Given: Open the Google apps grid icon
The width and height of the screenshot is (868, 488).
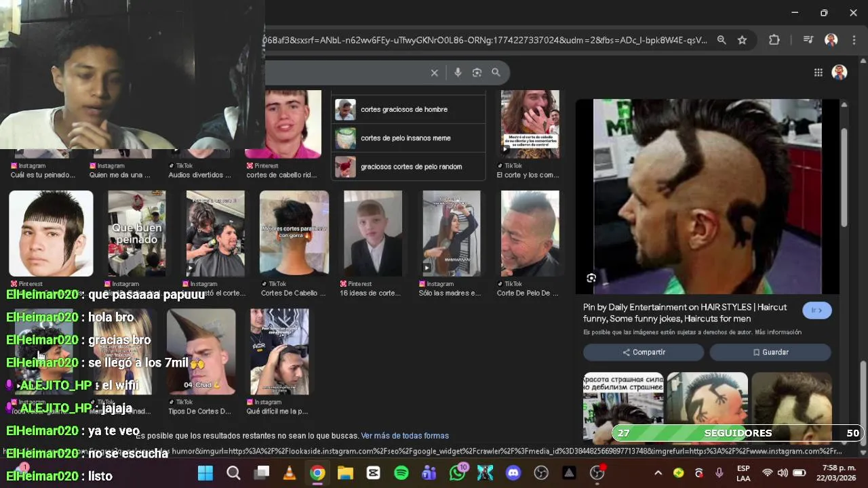Looking at the screenshot, I should [818, 73].
